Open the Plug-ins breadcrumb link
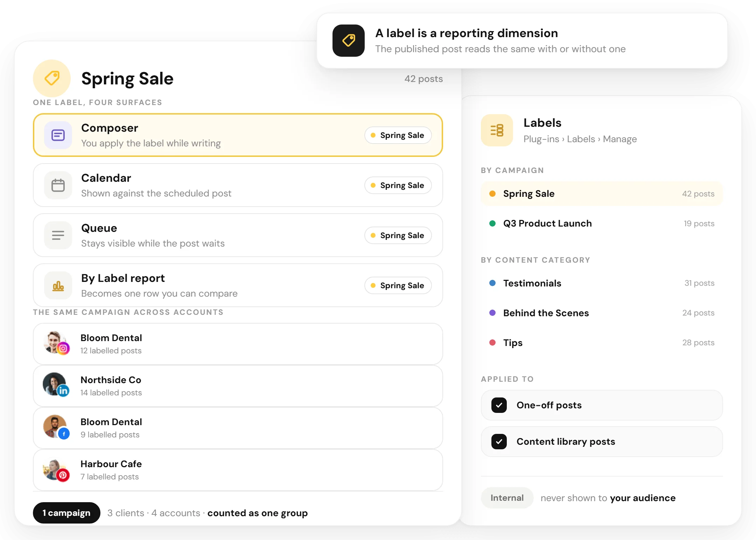This screenshot has width=756, height=540. click(541, 139)
